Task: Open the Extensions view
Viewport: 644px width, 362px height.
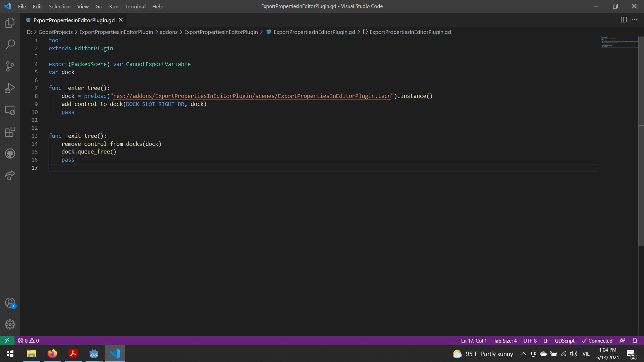Action: tap(10, 132)
